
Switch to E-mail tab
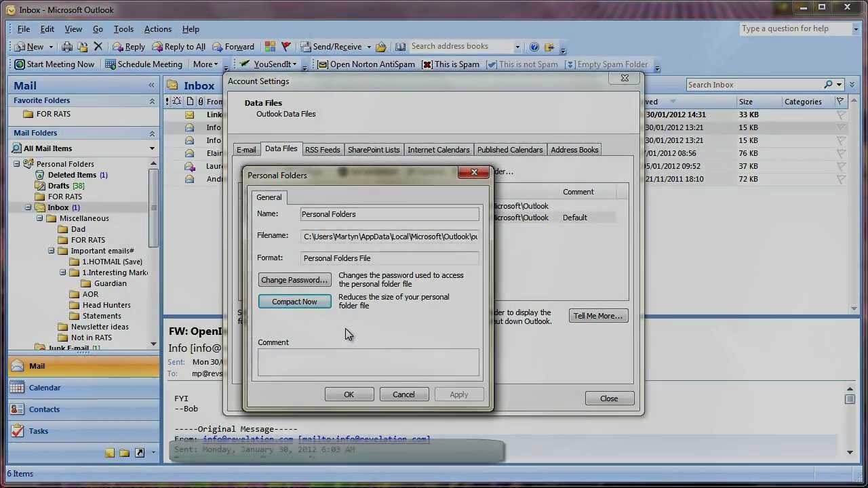(246, 150)
